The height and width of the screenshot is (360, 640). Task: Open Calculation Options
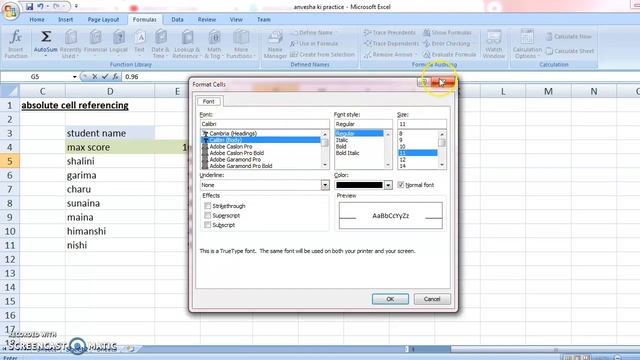(x=527, y=44)
